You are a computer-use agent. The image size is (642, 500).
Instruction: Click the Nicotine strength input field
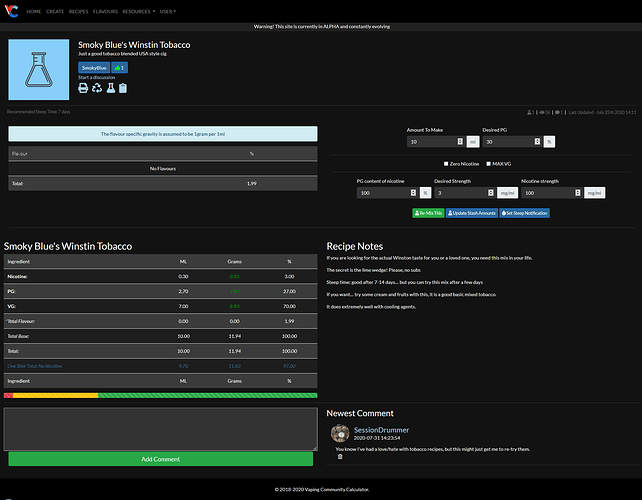(552, 193)
